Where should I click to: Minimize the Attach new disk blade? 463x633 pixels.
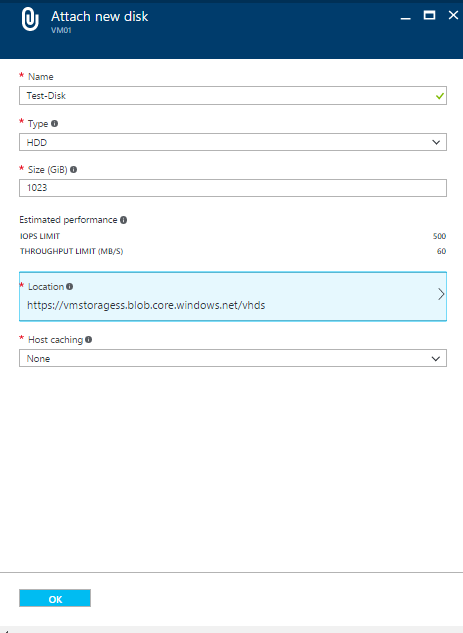[406, 18]
